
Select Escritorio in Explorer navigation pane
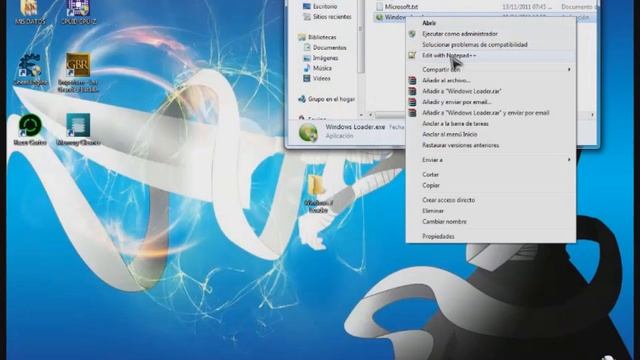click(320, 7)
